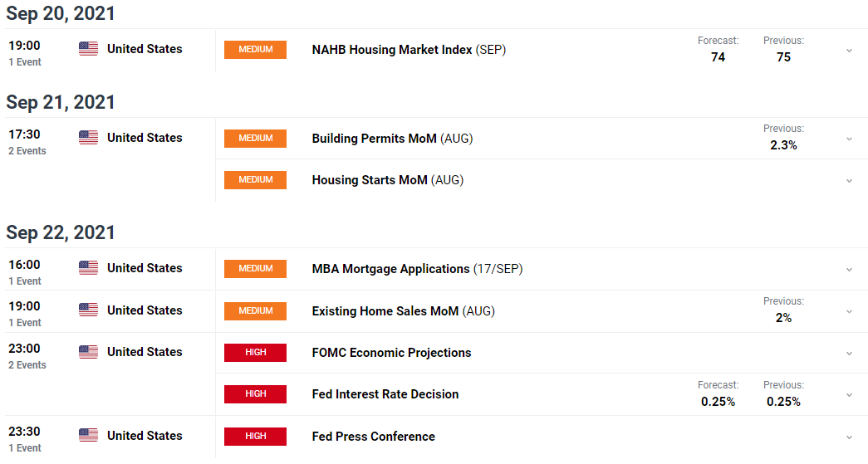Expand the Housing Starts MoM row chevron
This screenshot has height=464, width=868.
point(849,181)
